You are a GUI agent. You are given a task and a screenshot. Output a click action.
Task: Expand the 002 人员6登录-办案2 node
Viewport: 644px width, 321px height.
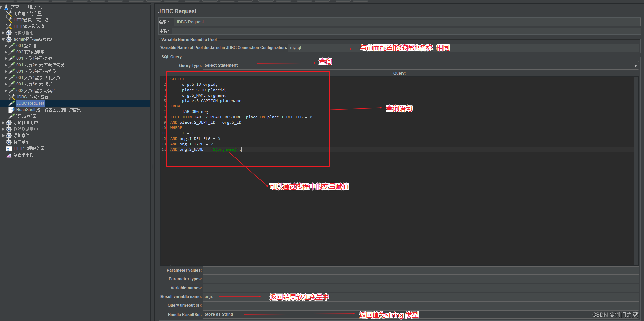tap(6, 91)
